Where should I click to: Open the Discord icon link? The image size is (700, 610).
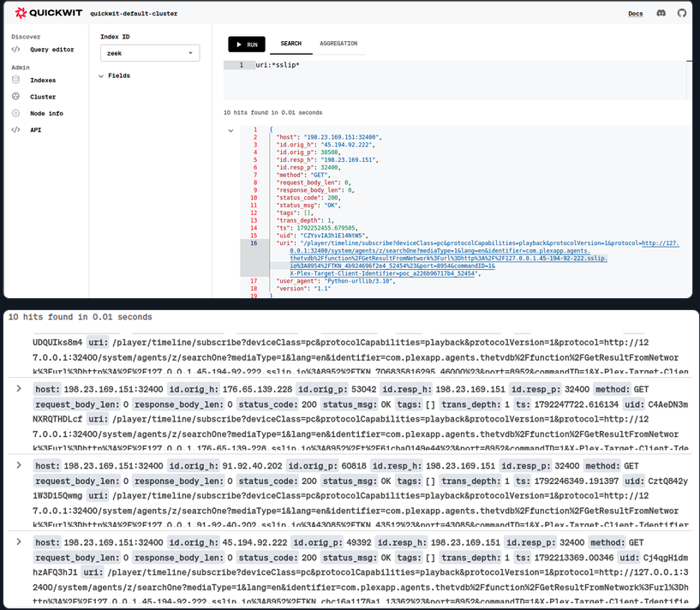tap(661, 13)
